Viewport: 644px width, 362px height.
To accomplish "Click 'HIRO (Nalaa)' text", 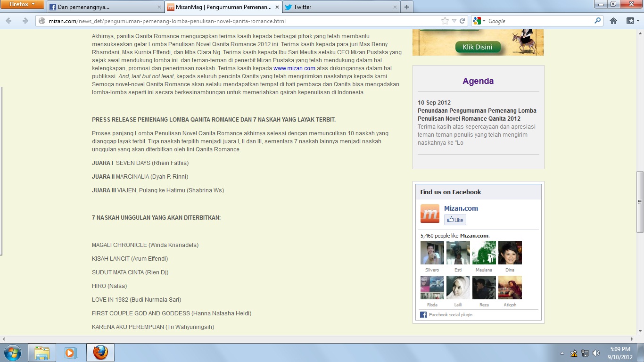I will pyautogui.click(x=109, y=286).
